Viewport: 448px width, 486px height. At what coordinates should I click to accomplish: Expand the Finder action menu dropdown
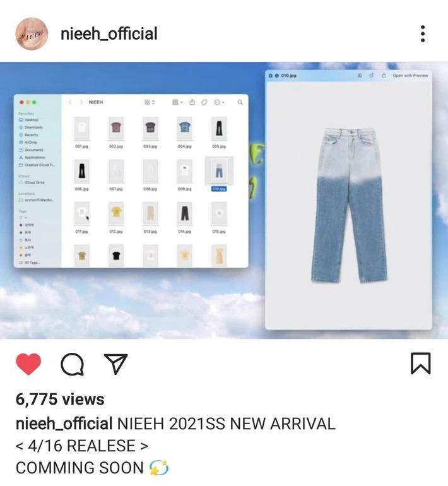tap(219, 102)
